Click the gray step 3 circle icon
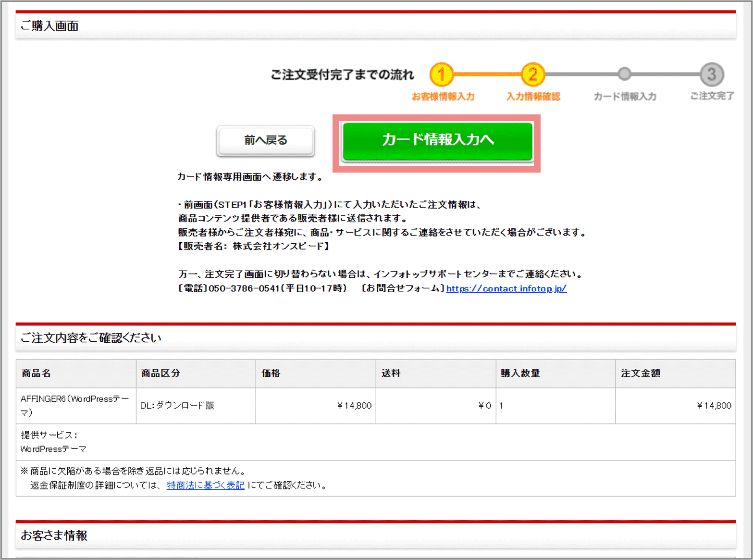 (x=711, y=75)
